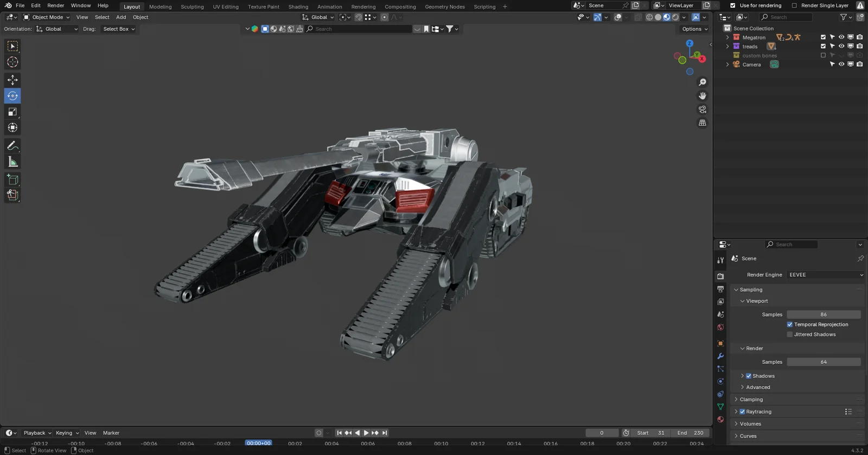Switch perspective/orthographic grid icon
The image size is (868, 455).
point(703,123)
